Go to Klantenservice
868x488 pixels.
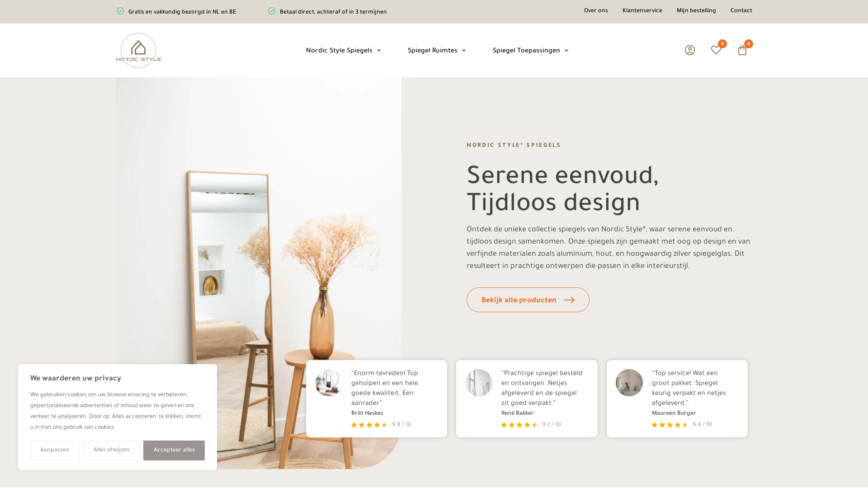pos(642,11)
